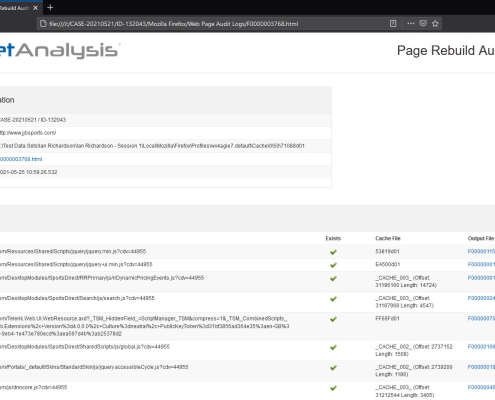Click green check for jquery.min.js row
495x400 pixels.
333,252
